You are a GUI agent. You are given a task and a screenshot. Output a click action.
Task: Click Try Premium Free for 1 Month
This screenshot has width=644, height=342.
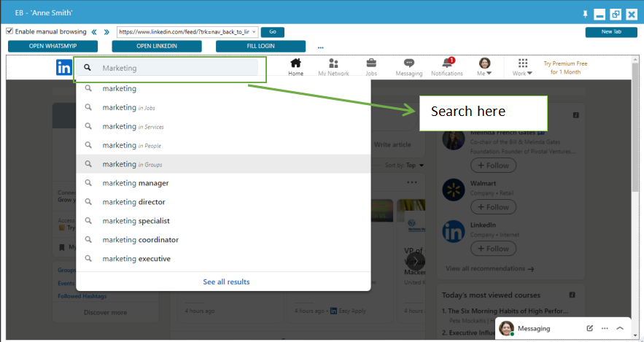point(565,68)
